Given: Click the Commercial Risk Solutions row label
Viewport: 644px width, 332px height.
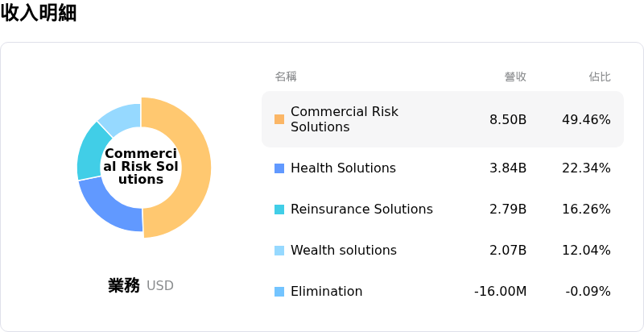Looking at the screenshot, I should point(344,119).
